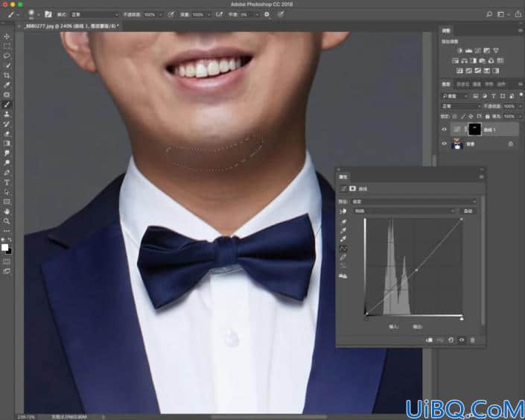Open the curves preset dropdown

(x=413, y=202)
